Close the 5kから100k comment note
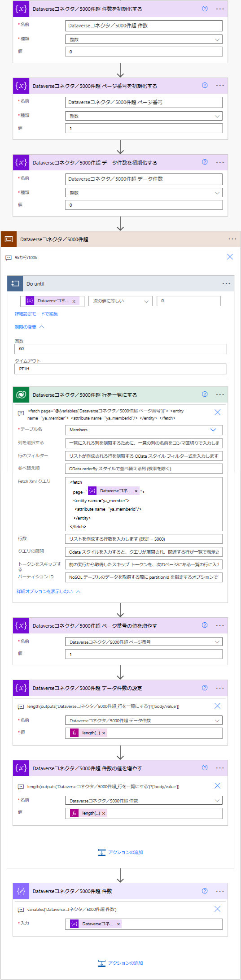Image resolution: width=241 pixels, height=980 pixels. tap(230, 257)
